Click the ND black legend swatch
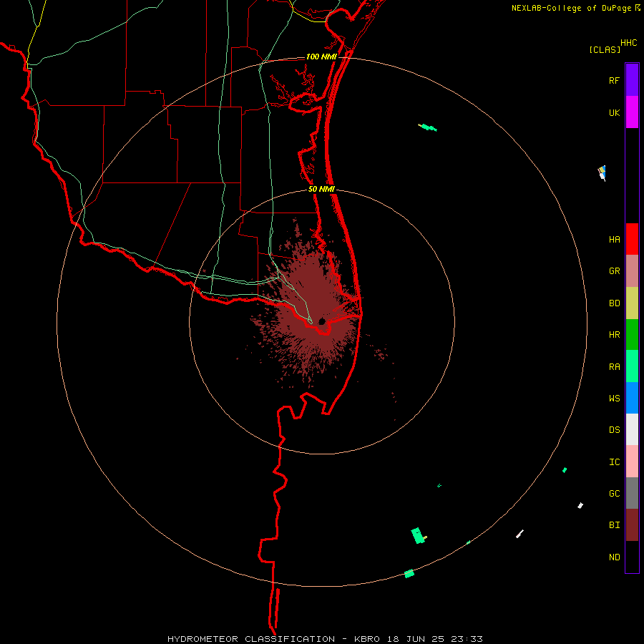This screenshot has height=644, width=644. click(632, 557)
